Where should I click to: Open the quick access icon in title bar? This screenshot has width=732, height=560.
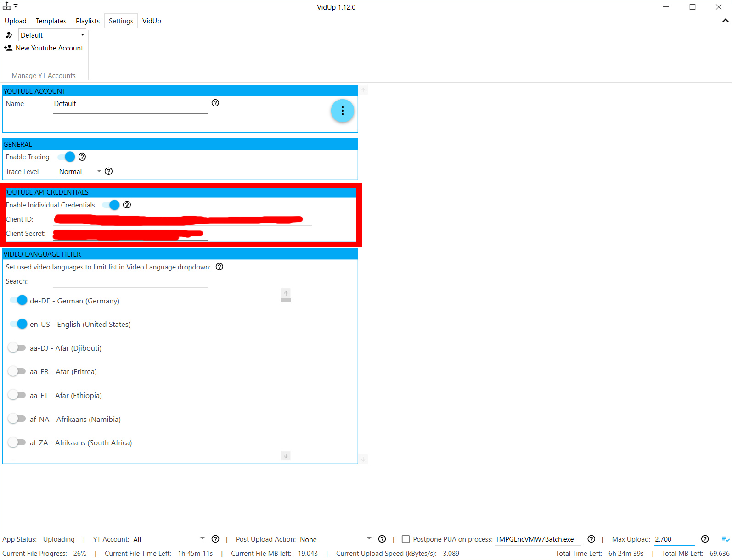click(x=7, y=6)
